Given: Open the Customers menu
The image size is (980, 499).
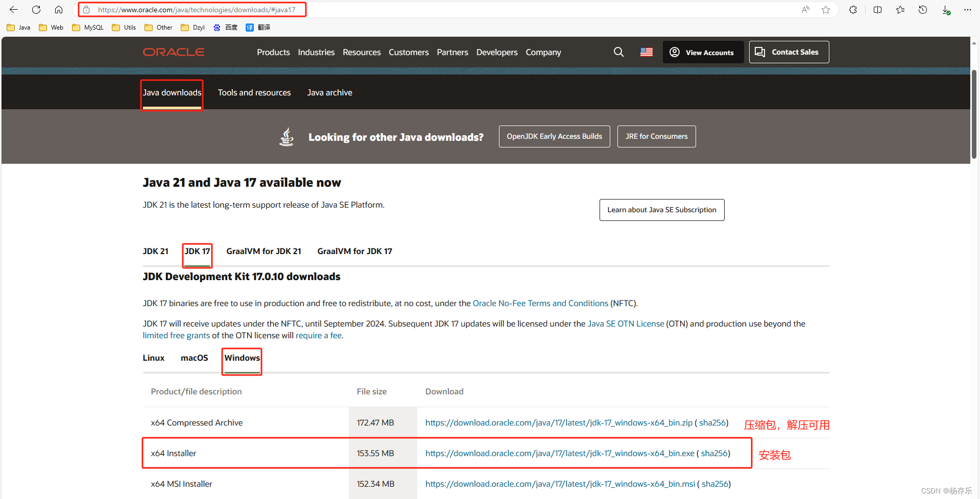Looking at the screenshot, I should click(409, 52).
